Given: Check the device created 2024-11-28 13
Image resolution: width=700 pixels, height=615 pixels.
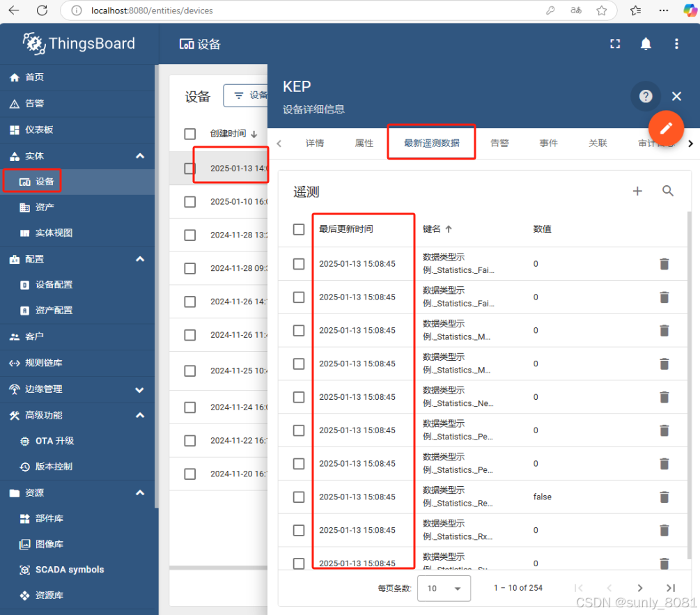Looking at the screenshot, I should click(x=189, y=235).
